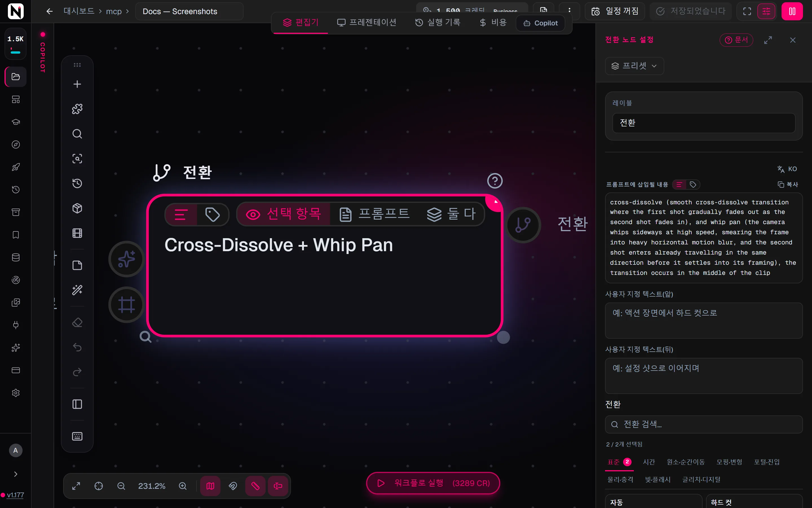Click the redo arrow
Image resolution: width=812 pixels, height=508 pixels.
click(77, 372)
